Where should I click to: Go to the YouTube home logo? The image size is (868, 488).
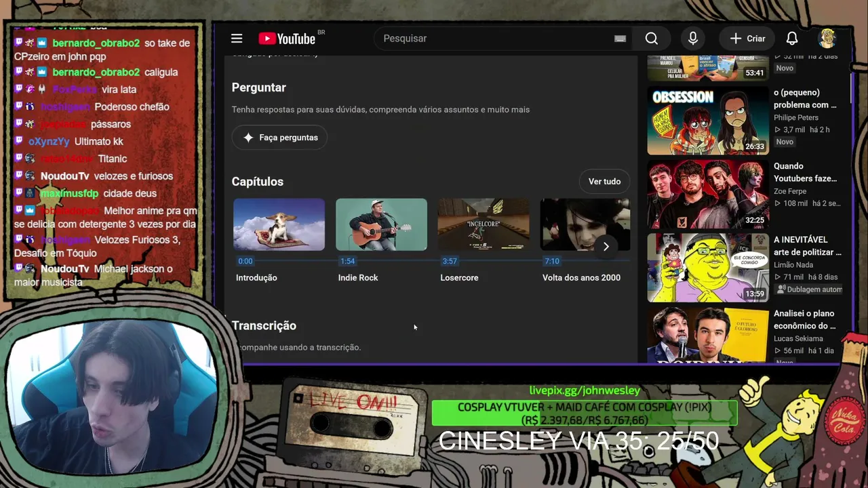(x=287, y=39)
